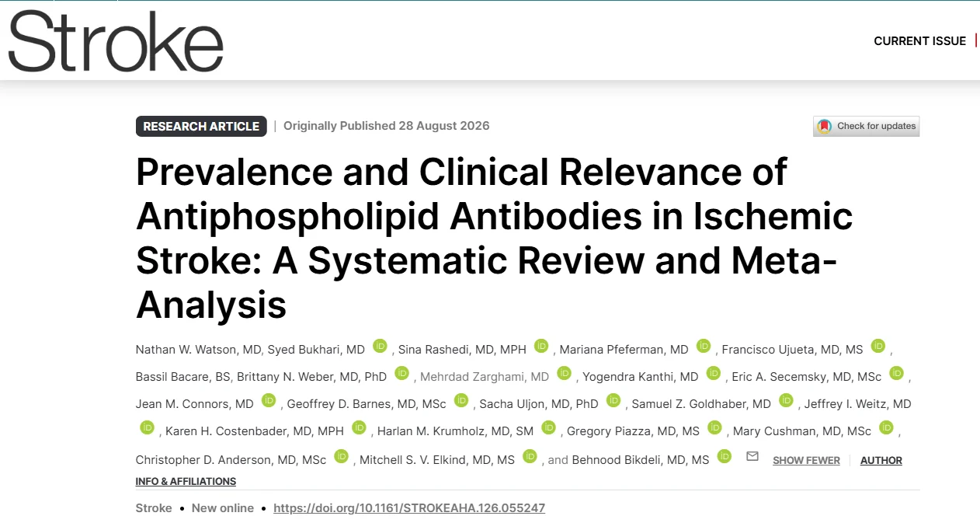Open Mary Cushman's ORCID icon
Image resolution: width=980 pixels, height=523 pixels.
click(887, 427)
